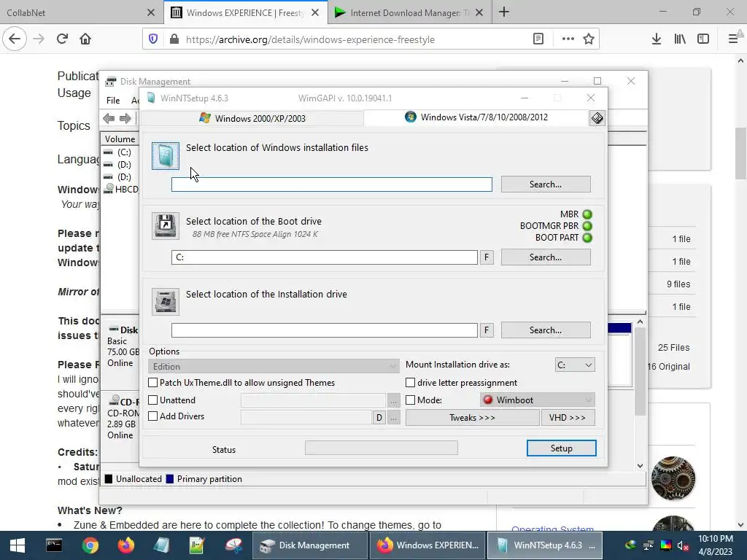The height and width of the screenshot is (560, 747).
Task: Click the Setup button
Action: click(x=561, y=448)
